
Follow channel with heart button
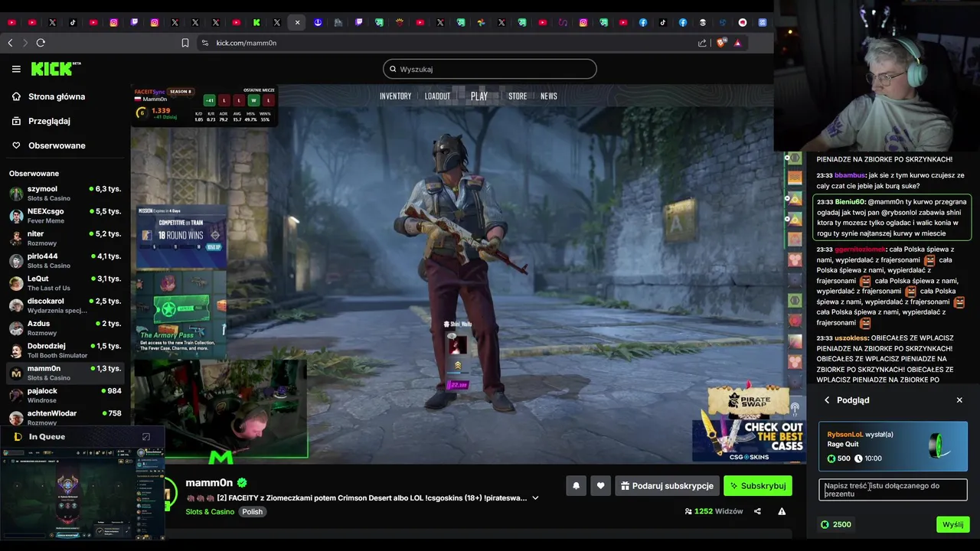point(600,485)
